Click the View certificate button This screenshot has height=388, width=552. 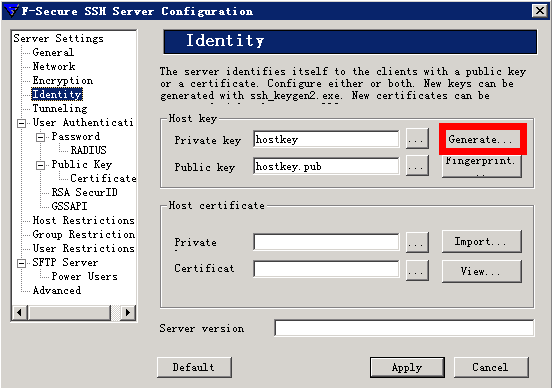tap(482, 271)
